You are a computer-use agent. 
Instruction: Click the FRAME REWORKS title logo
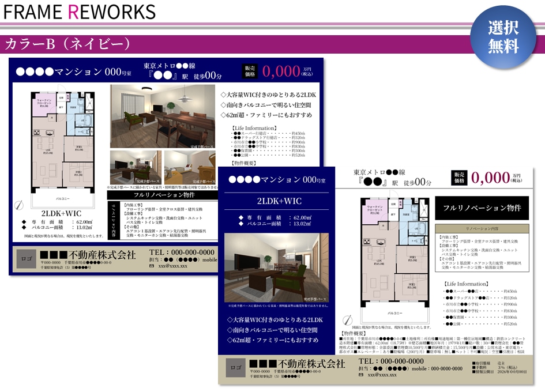coord(80,12)
